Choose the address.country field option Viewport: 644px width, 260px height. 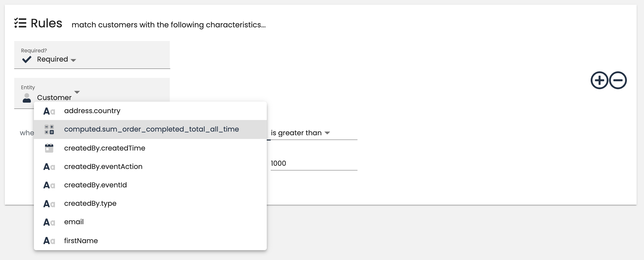click(x=92, y=111)
